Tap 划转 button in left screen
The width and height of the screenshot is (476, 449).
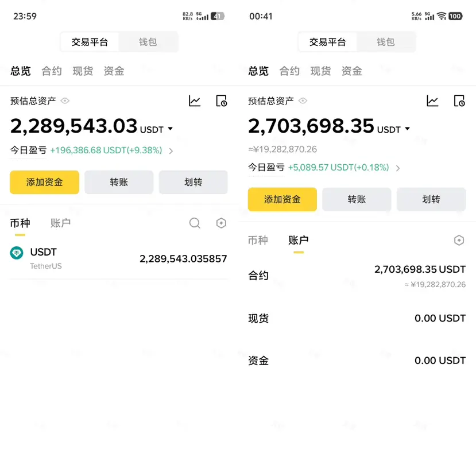194,182
